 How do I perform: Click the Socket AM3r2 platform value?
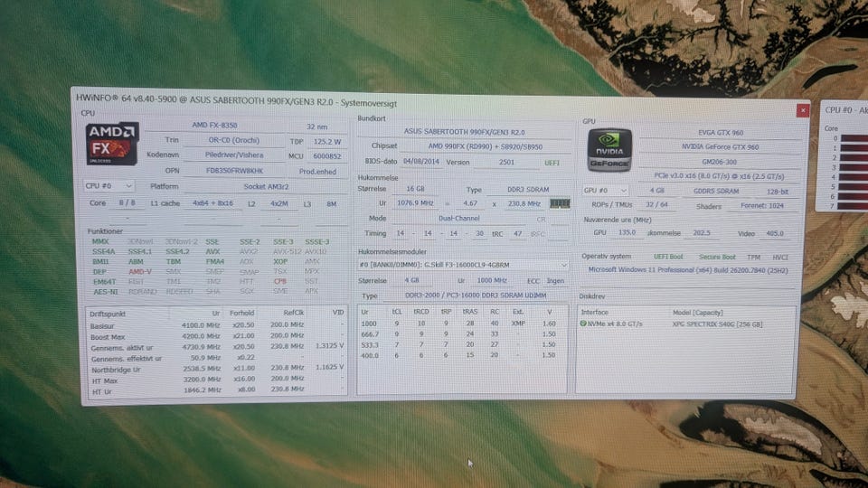(266, 186)
